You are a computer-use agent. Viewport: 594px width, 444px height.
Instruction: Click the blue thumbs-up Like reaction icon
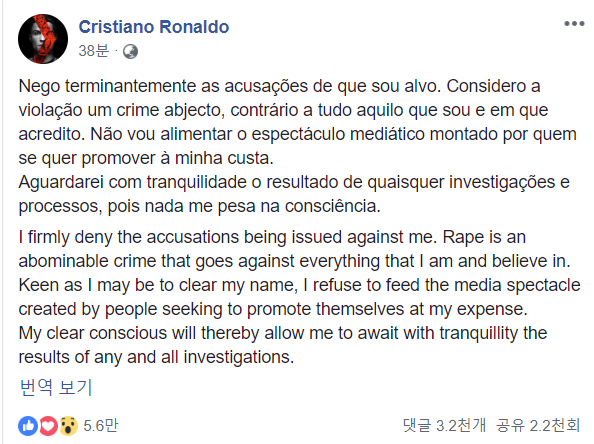pos(28,426)
